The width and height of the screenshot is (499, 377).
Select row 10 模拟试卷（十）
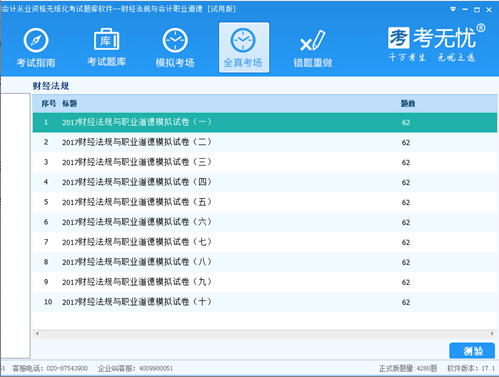click(x=265, y=302)
